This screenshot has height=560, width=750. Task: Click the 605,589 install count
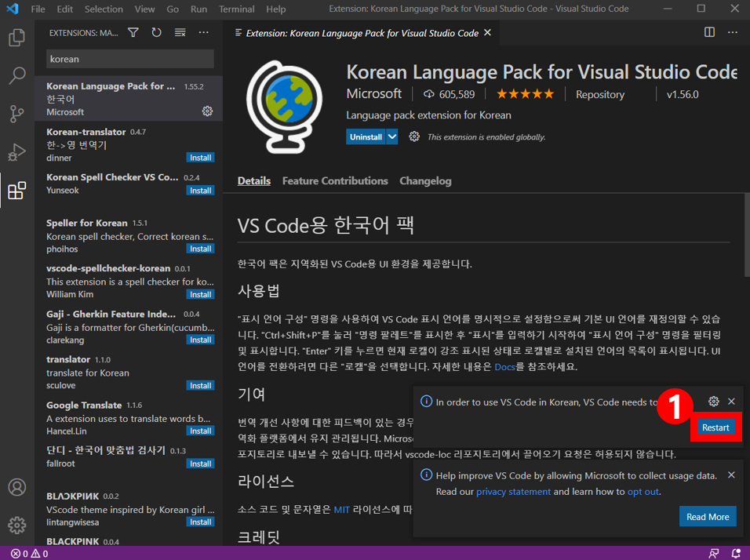coord(450,94)
